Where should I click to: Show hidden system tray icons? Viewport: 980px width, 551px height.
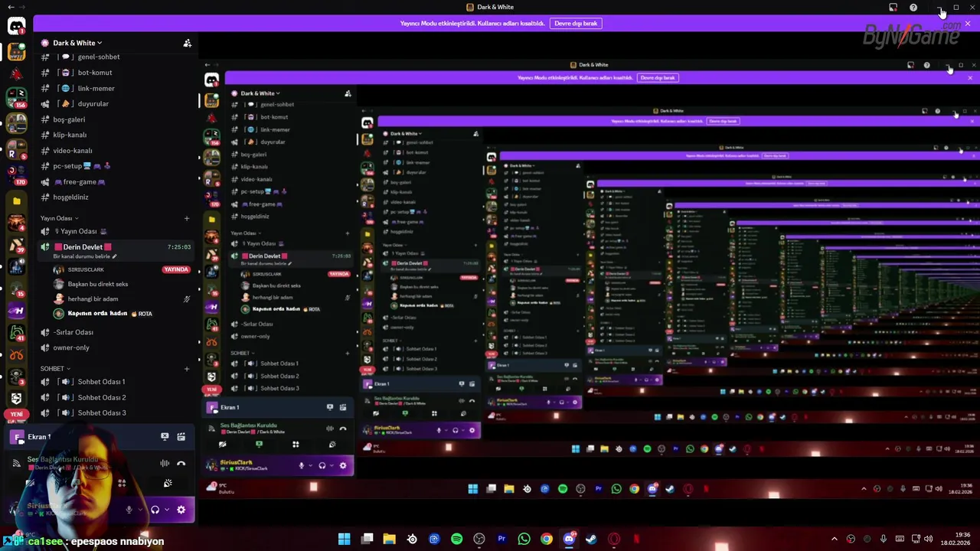click(835, 539)
